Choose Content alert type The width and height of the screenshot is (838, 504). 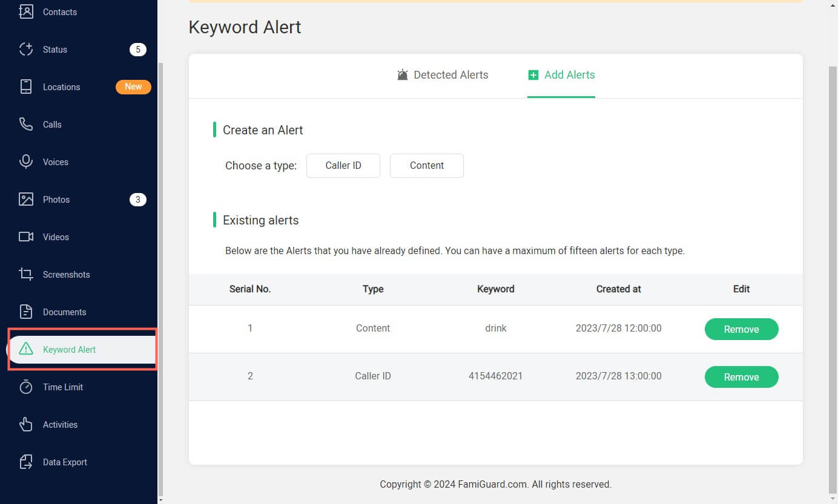click(427, 166)
